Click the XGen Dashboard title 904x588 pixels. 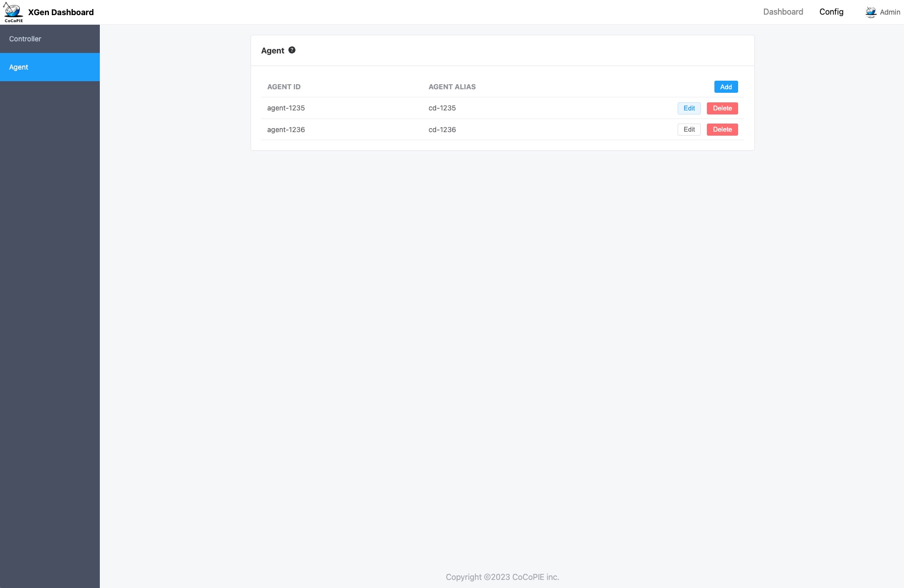61,12
